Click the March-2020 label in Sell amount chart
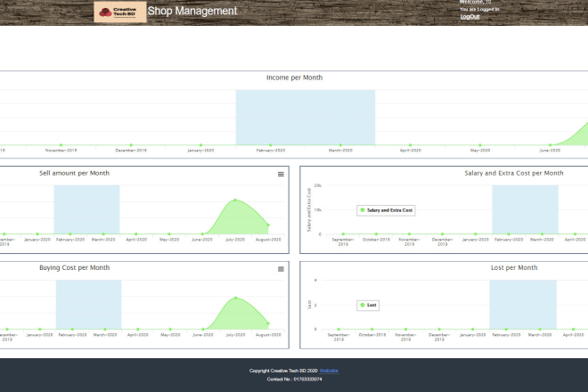Viewport: 588px width, 392px height. click(x=103, y=240)
